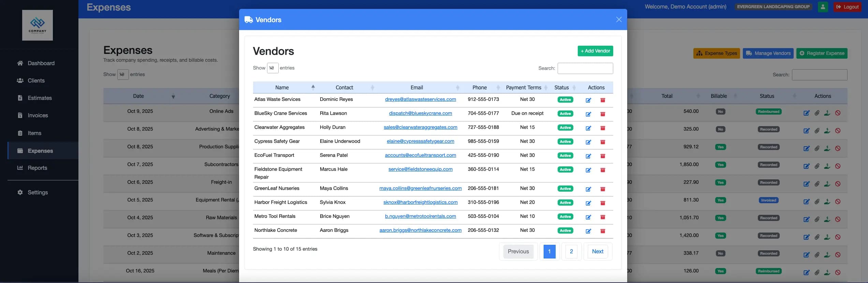868x283 pixels.
Task: Sort vendors by Contact column
Action: pyautogui.click(x=346, y=87)
